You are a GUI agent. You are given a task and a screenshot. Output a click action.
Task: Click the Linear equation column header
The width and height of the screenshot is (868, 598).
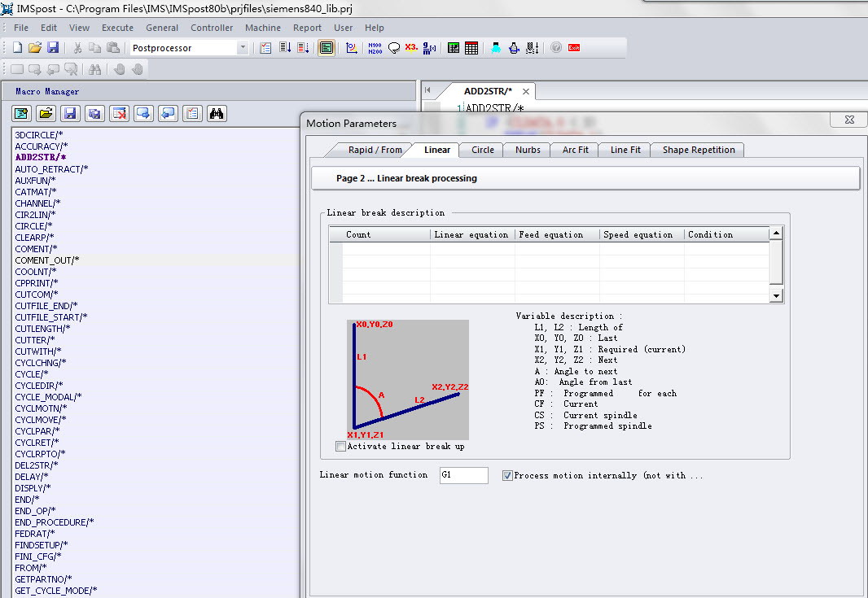(x=472, y=234)
